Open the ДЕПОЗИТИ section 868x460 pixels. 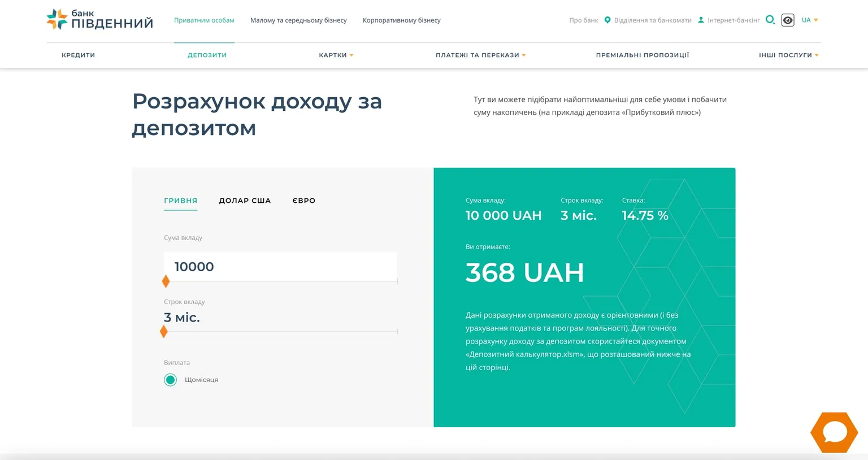click(207, 55)
